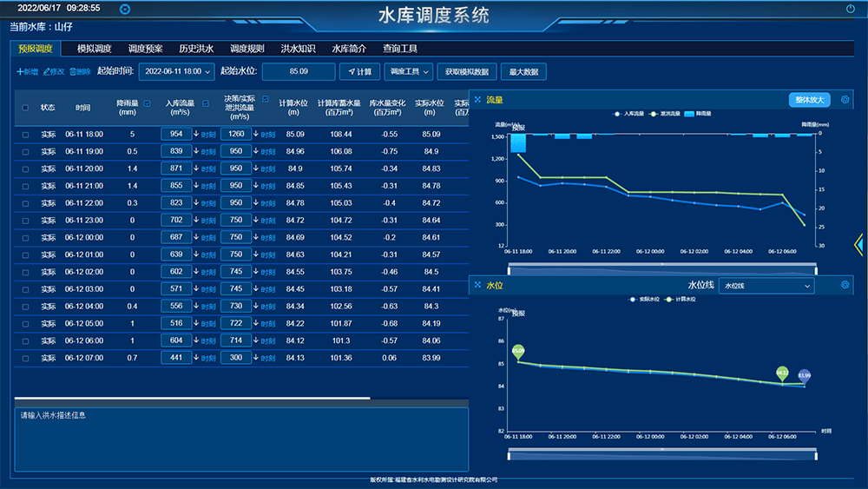
Task: Click the 删除 trash icon
Action: pyautogui.click(x=73, y=71)
